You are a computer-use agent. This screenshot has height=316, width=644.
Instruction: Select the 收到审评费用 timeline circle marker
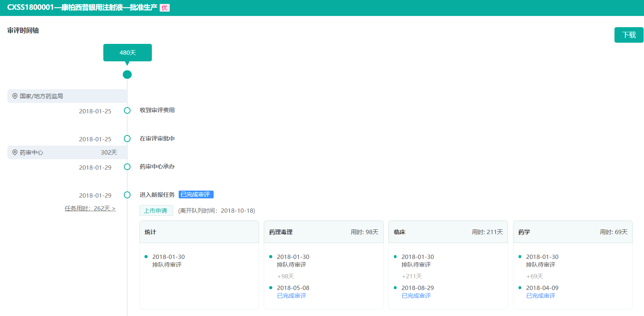[127, 111]
